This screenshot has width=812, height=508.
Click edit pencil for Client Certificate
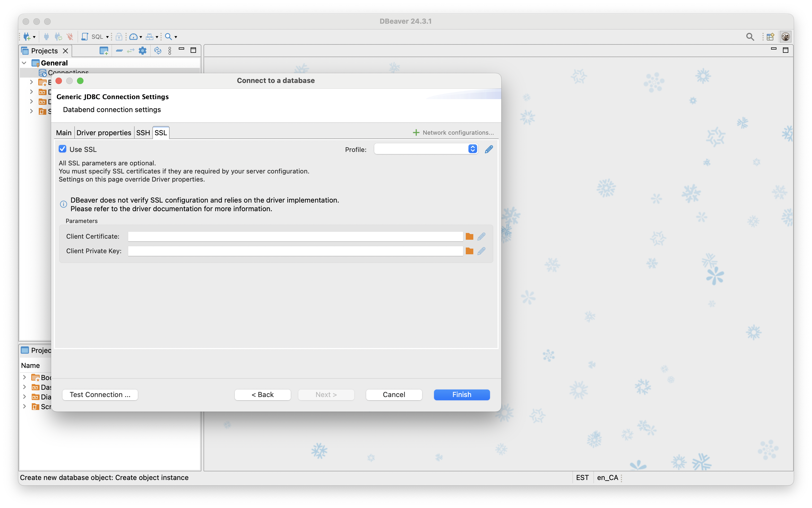pos(482,236)
